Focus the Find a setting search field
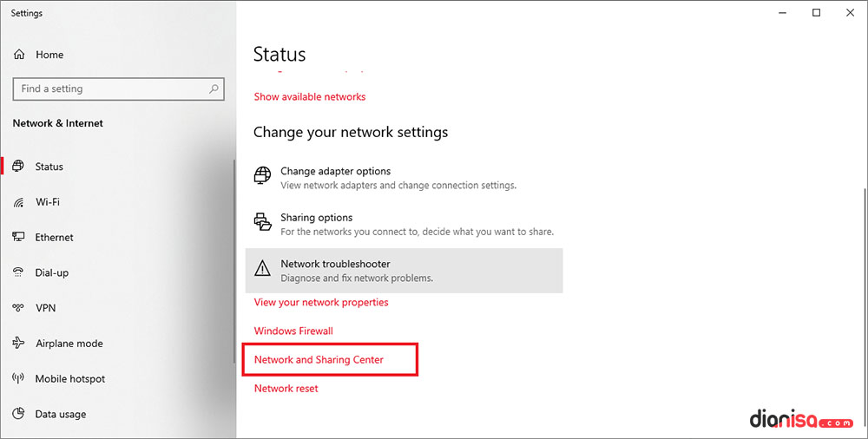 point(108,88)
